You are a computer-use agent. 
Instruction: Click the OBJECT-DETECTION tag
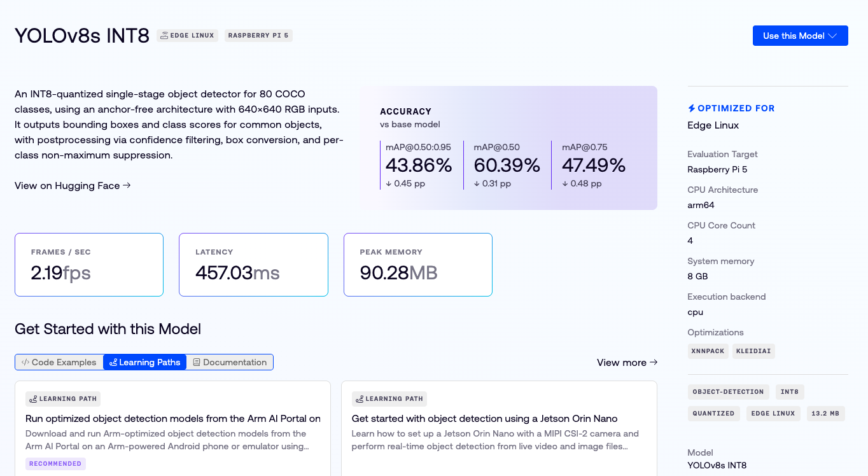[728, 392]
